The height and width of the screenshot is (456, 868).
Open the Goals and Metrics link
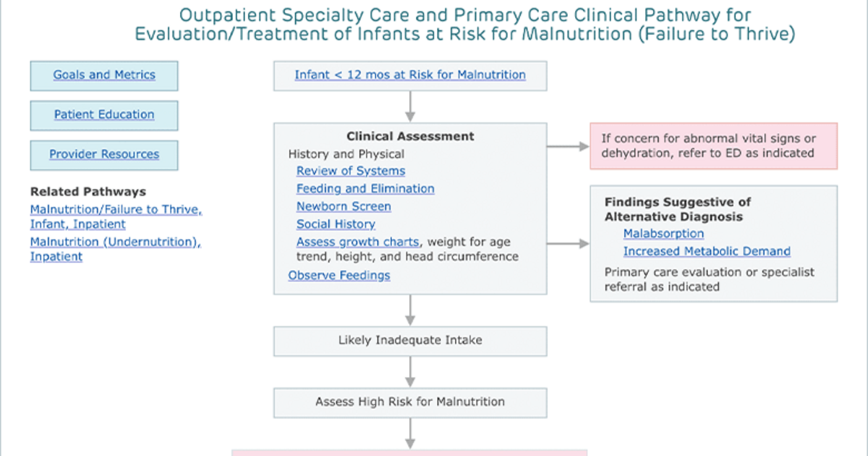click(x=104, y=75)
